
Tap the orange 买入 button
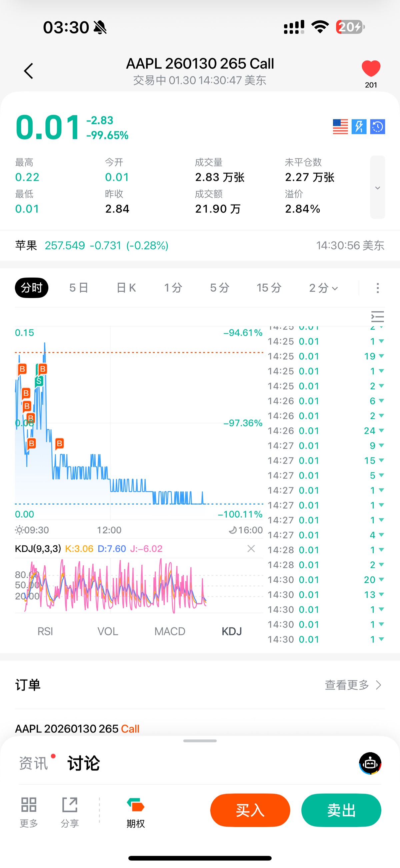[250, 810]
